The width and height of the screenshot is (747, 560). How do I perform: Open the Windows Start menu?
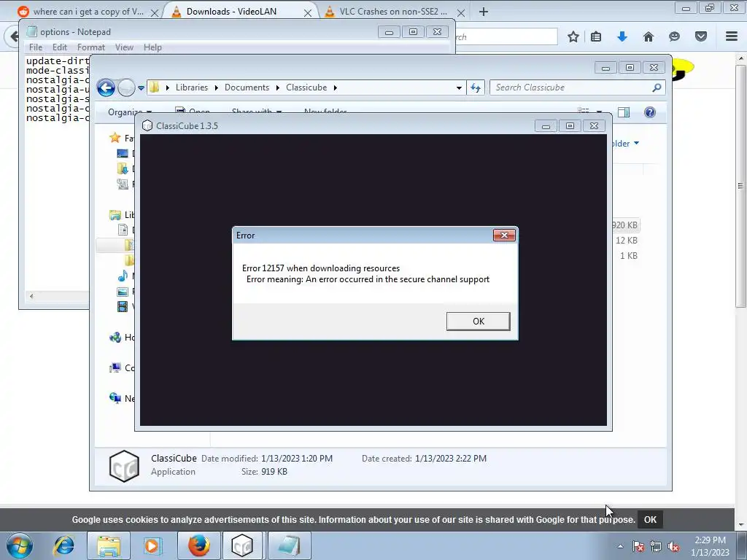[20, 545]
